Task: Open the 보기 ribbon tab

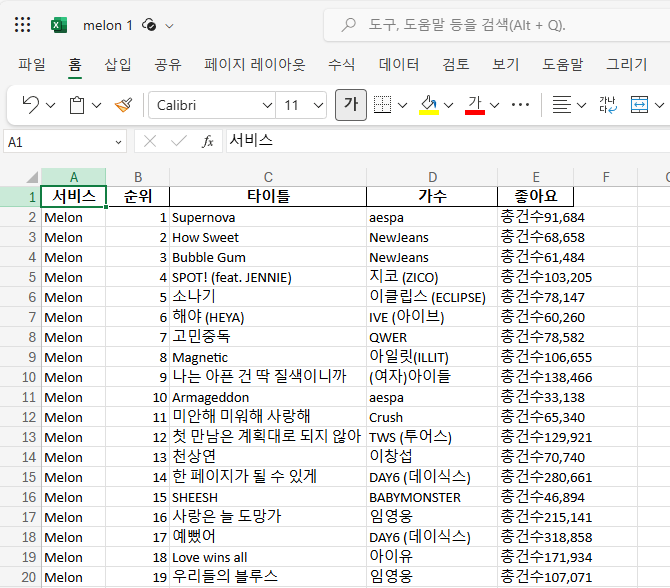Action: [x=505, y=65]
